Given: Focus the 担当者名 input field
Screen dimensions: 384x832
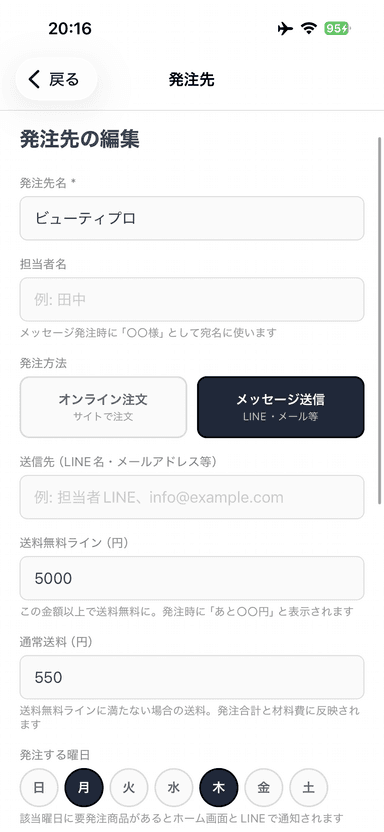Looking at the screenshot, I should coord(192,299).
